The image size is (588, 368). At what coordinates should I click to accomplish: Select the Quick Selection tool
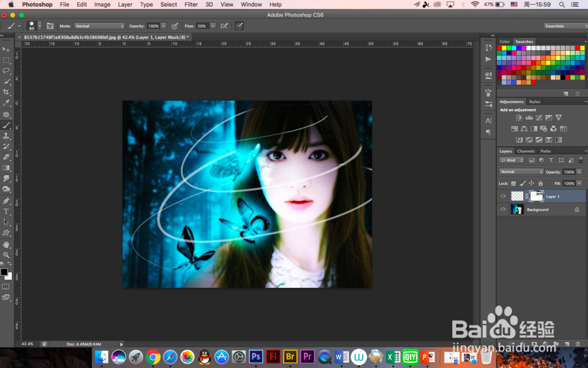[x=6, y=81]
